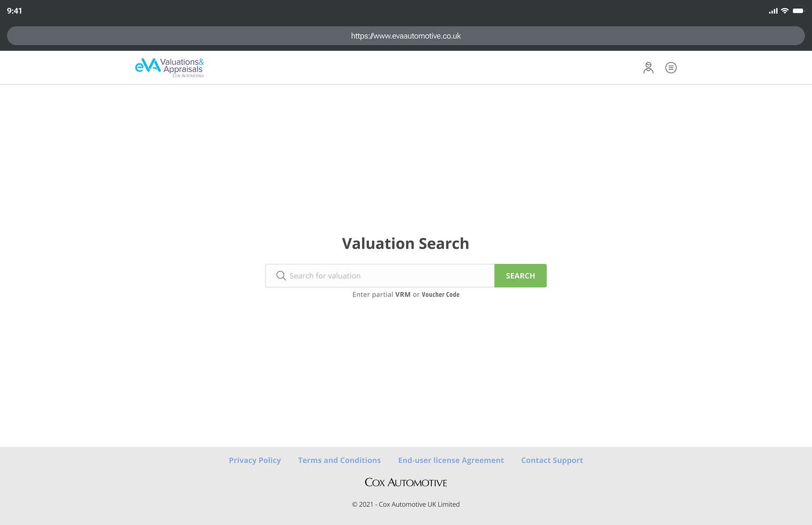Click the Cox Automotive footer logo
Viewport: 812px width, 525px height.
click(x=406, y=483)
